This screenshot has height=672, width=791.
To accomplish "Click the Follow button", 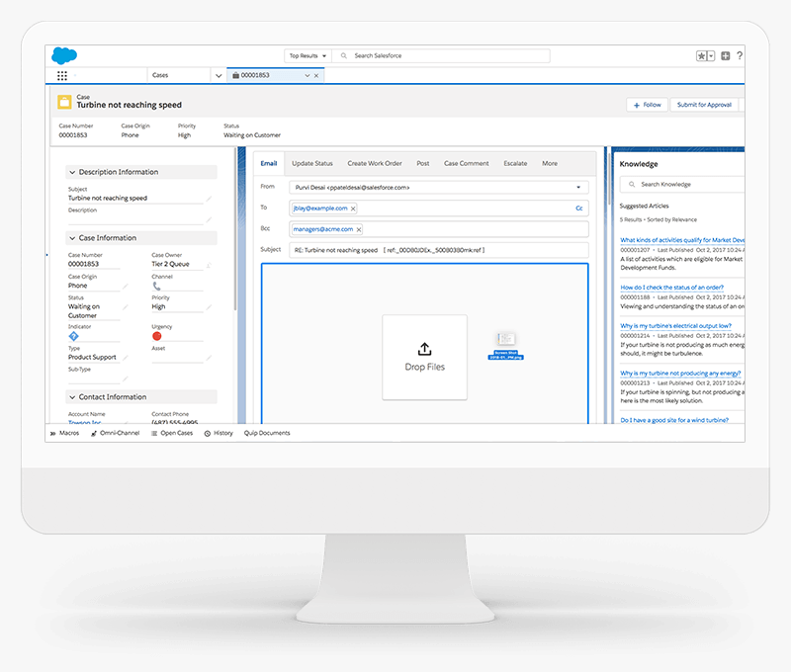I will click(648, 105).
